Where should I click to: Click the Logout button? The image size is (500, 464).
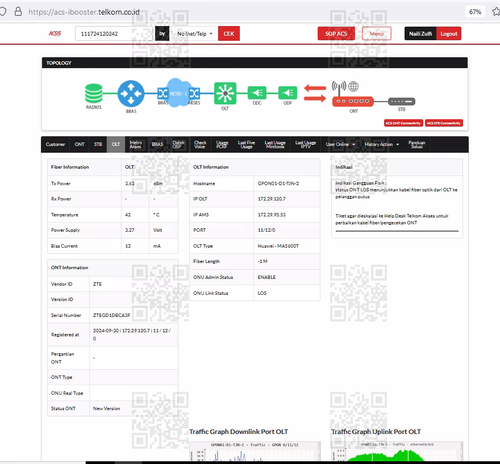click(449, 34)
